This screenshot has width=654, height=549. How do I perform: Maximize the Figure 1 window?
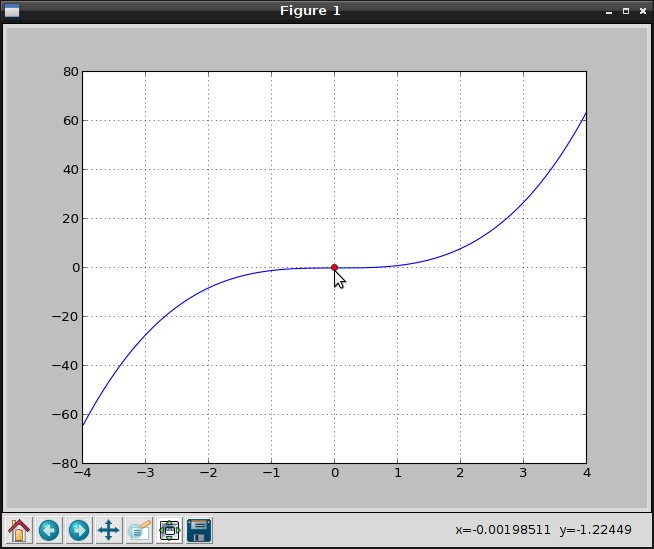click(x=626, y=11)
